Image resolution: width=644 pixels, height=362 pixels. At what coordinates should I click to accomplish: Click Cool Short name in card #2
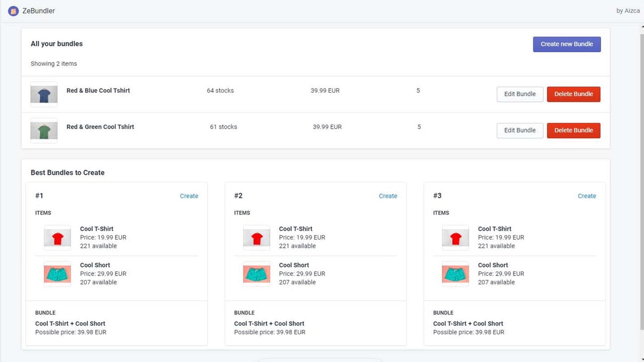(x=294, y=265)
